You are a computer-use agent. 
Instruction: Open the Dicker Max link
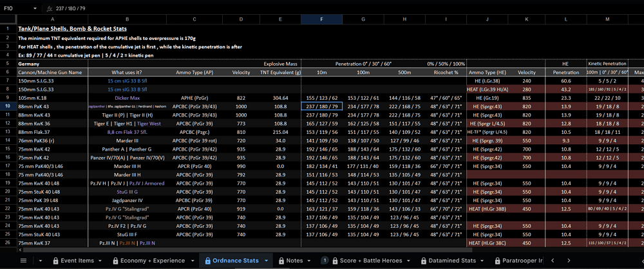point(127,98)
